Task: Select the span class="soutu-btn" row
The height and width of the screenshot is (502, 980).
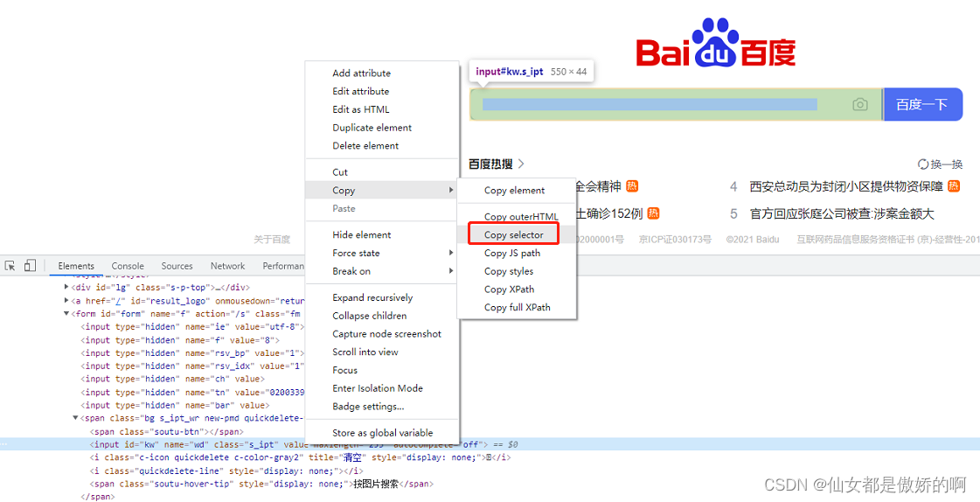Action: pos(166,431)
